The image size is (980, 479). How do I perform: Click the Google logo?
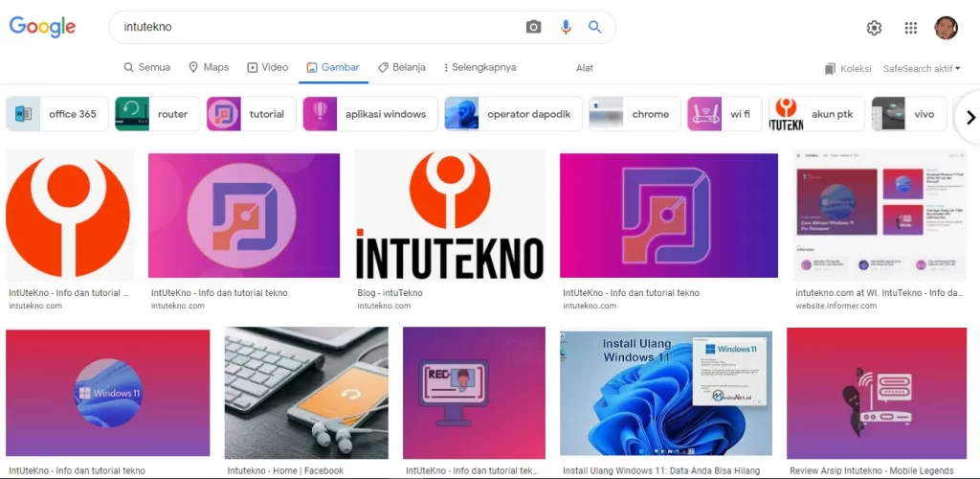click(42, 27)
